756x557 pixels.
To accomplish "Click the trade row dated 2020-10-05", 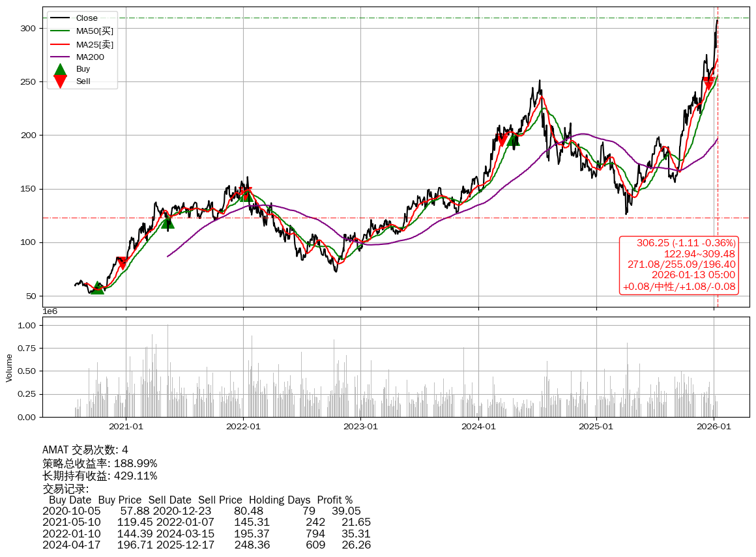I will [201, 511].
